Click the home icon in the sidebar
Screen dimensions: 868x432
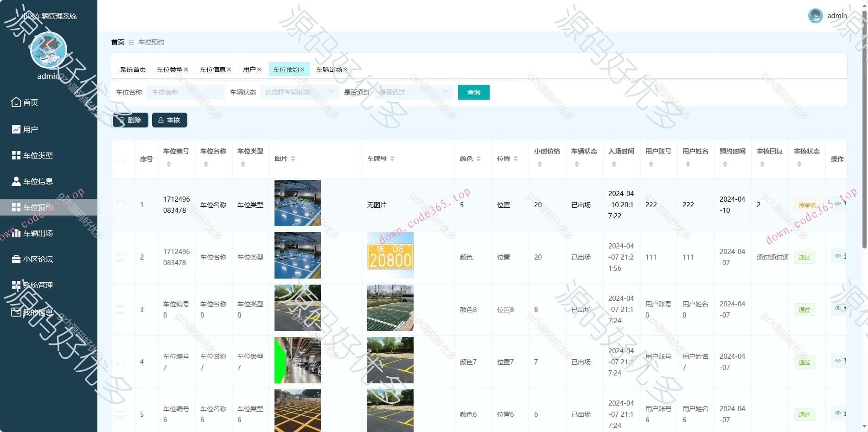click(16, 102)
